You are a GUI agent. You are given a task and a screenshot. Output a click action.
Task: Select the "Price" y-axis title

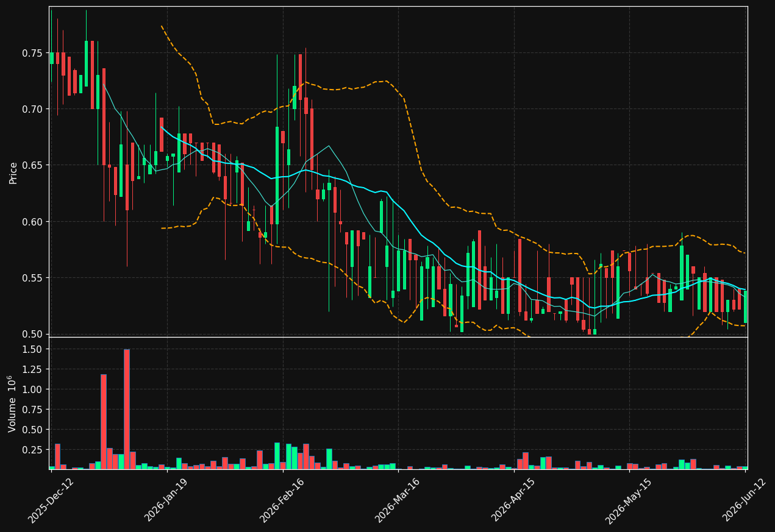13,172
